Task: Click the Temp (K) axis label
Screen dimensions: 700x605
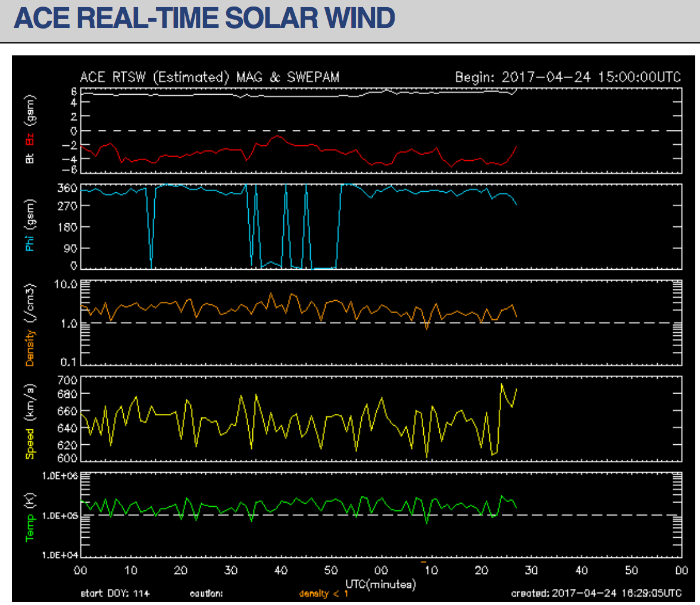Action: point(30,517)
